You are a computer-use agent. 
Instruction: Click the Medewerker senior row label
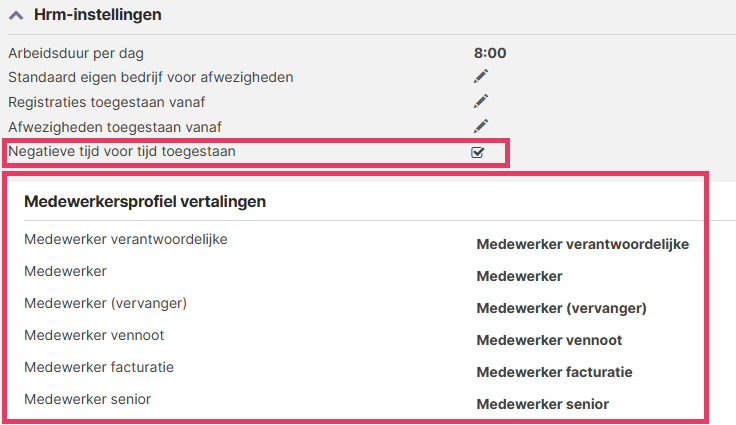[x=87, y=399]
